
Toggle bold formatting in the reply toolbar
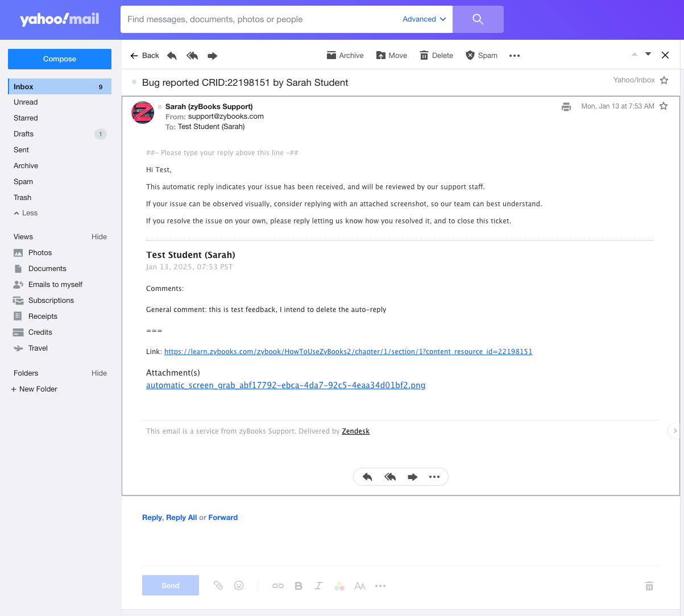299,586
